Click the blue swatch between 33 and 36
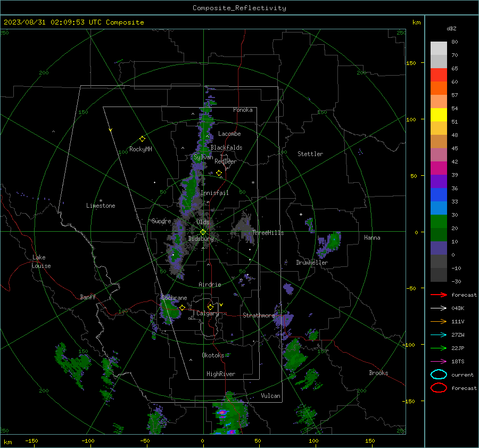This screenshot has width=479, height=448. click(x=439, y=195)
